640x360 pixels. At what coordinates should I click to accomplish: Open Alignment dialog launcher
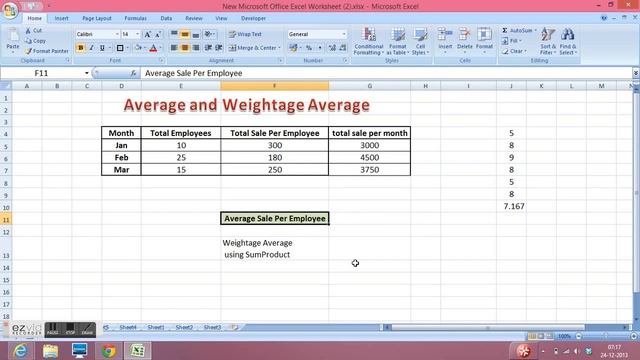pyautogui.click(x=280, y=60)
